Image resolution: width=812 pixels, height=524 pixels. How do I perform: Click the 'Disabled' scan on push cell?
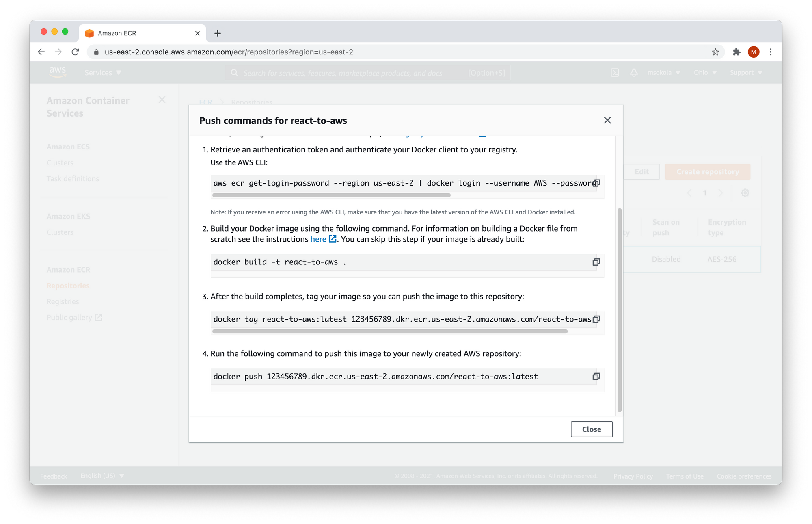(666, 259)
